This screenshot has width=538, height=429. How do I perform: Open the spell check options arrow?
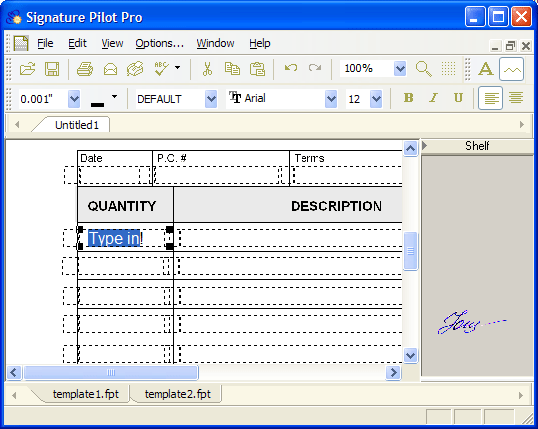177,68
